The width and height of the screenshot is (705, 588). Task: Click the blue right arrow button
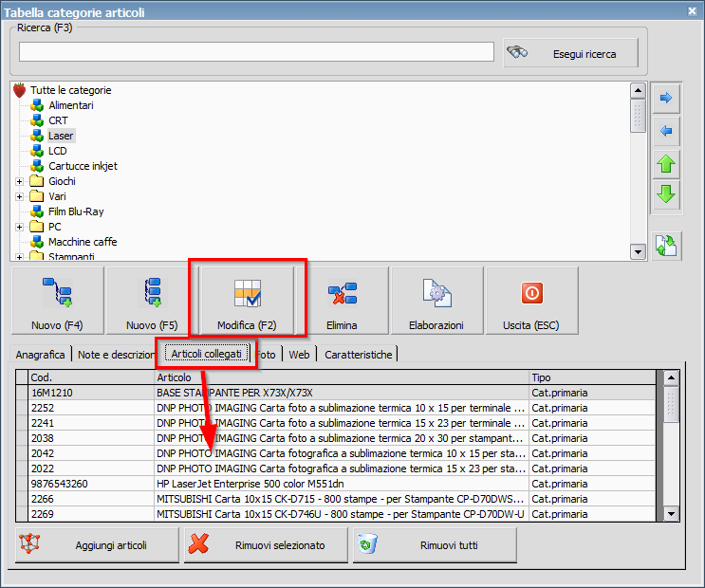coord(666,98)
